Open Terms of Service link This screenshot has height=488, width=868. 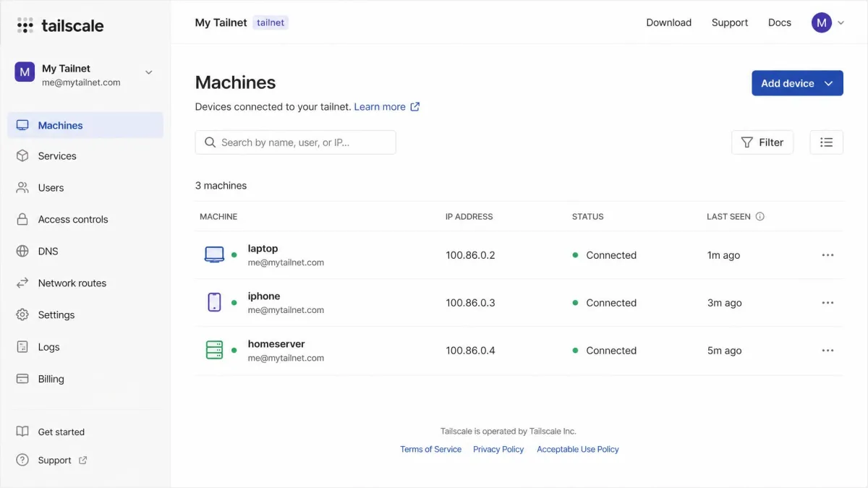pyautogui.click(x=430, y=449)
